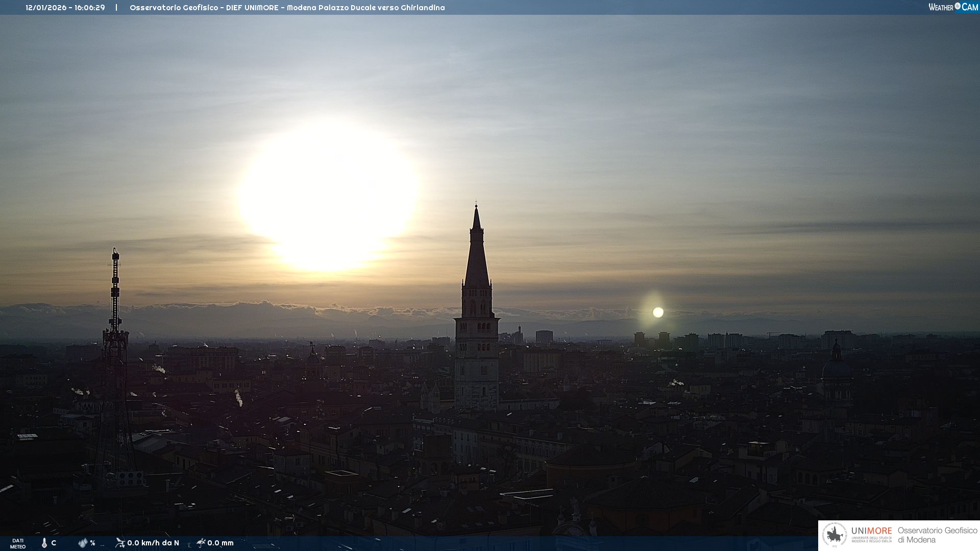
Task: Click the small lens flare orb
Action: 658,312
